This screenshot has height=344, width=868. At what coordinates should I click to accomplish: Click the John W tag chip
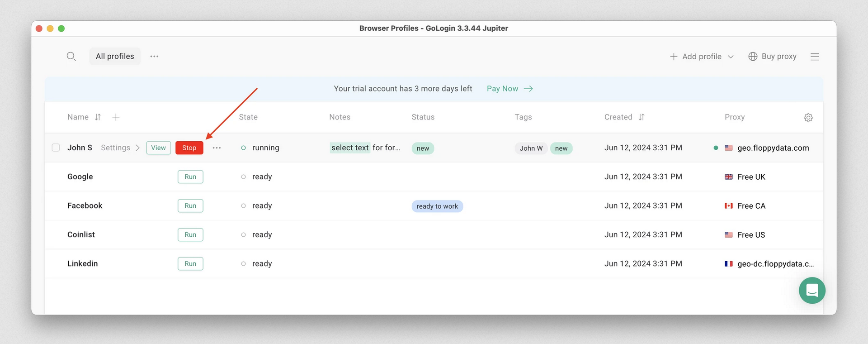pos(531,148)
